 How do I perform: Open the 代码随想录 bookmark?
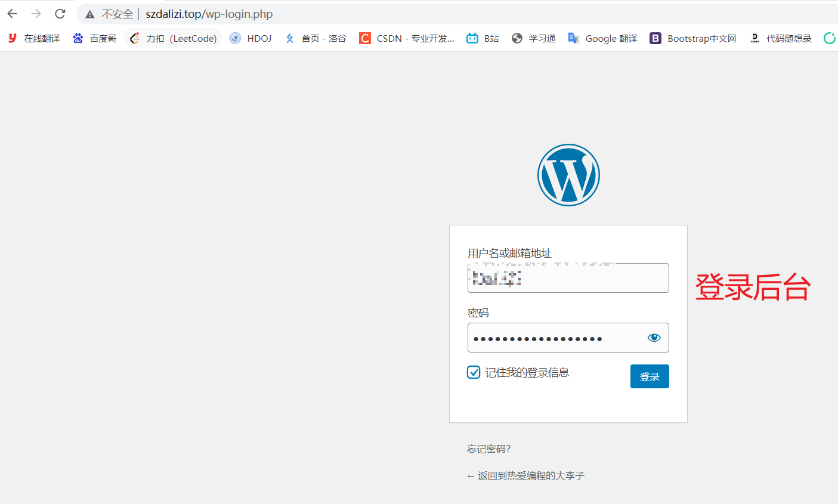pos(781,38)
